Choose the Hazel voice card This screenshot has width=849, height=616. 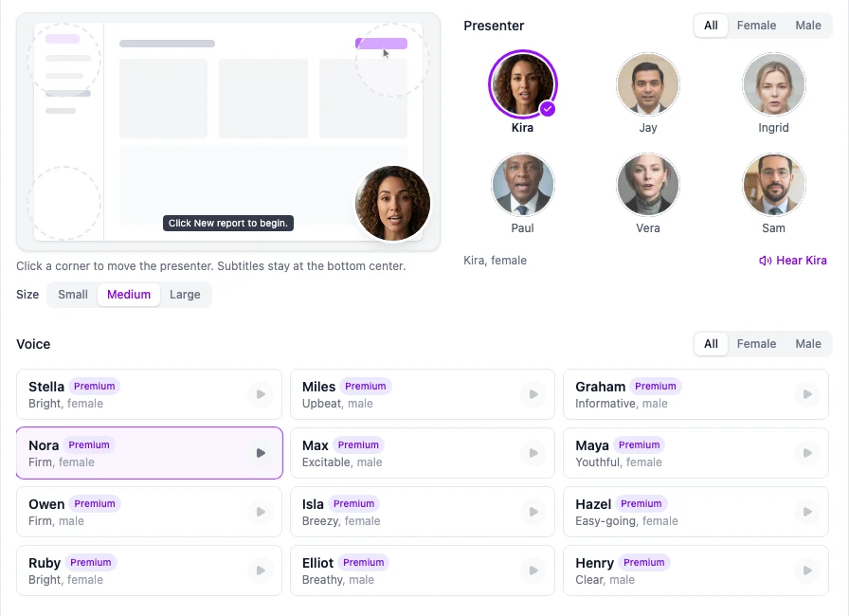695,512
